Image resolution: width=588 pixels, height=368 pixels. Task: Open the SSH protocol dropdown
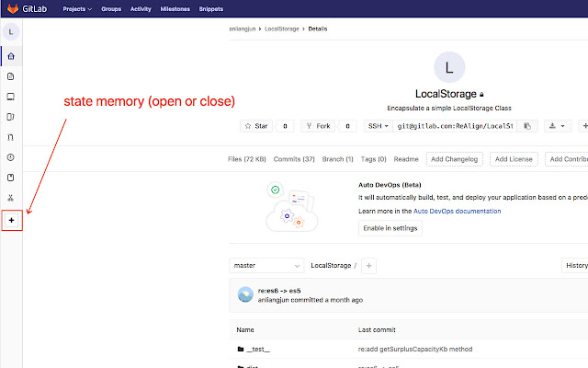point(378,126)
